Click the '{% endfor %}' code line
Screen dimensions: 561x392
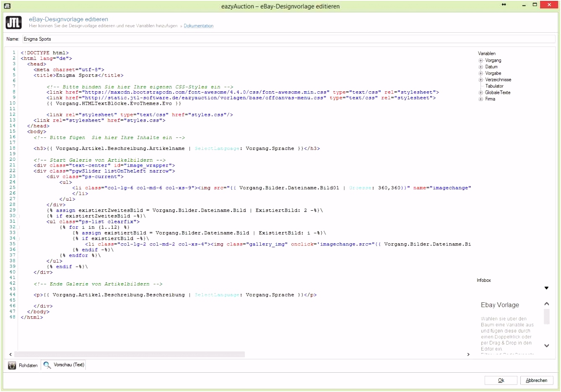coord(80,255)
